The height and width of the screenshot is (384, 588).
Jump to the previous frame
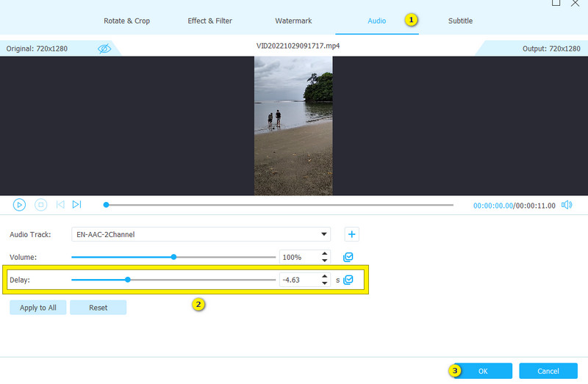(x=60, y=205)
